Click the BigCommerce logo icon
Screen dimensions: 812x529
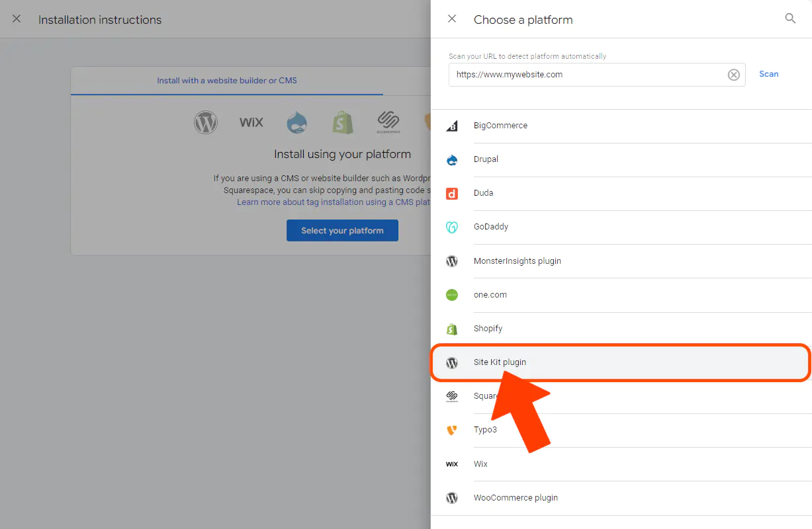tap(452, 126)
